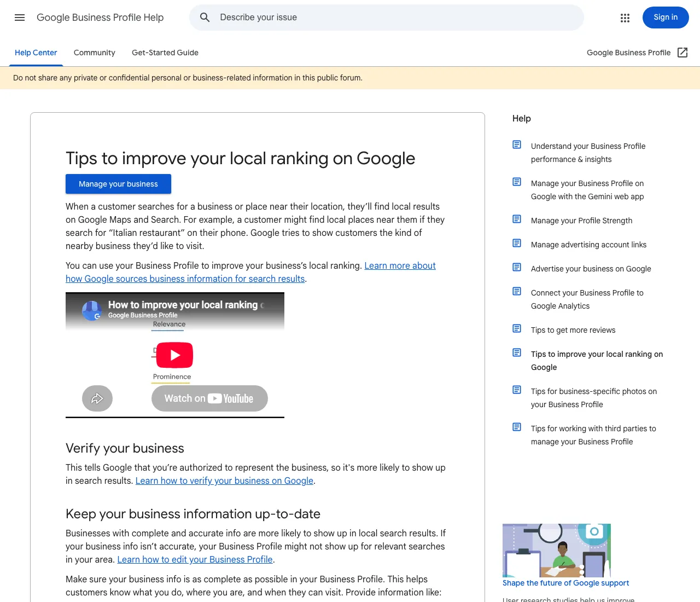700x602 pixels.
Task: Click Shape the future of Google support link
Action: tap(565, 583)
